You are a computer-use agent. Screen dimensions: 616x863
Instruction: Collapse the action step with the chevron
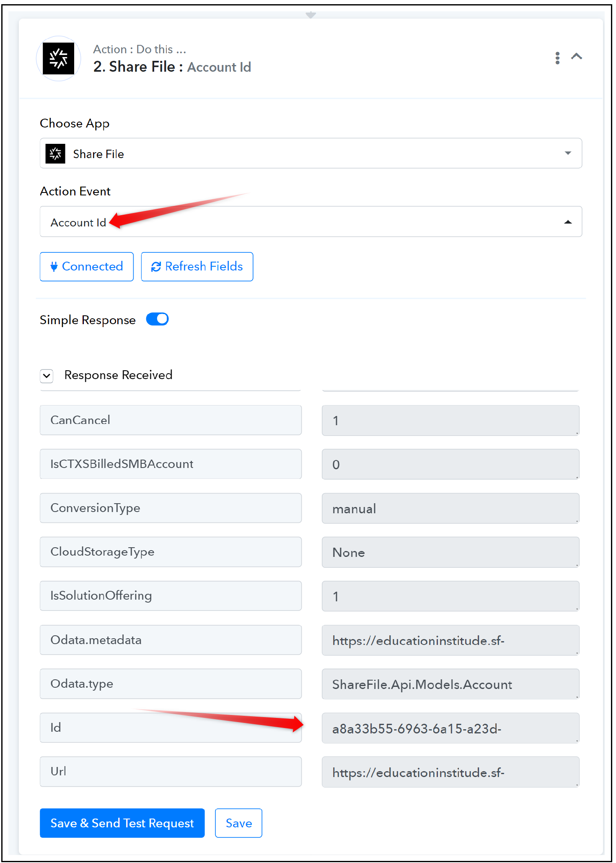[x=577, y=56]
